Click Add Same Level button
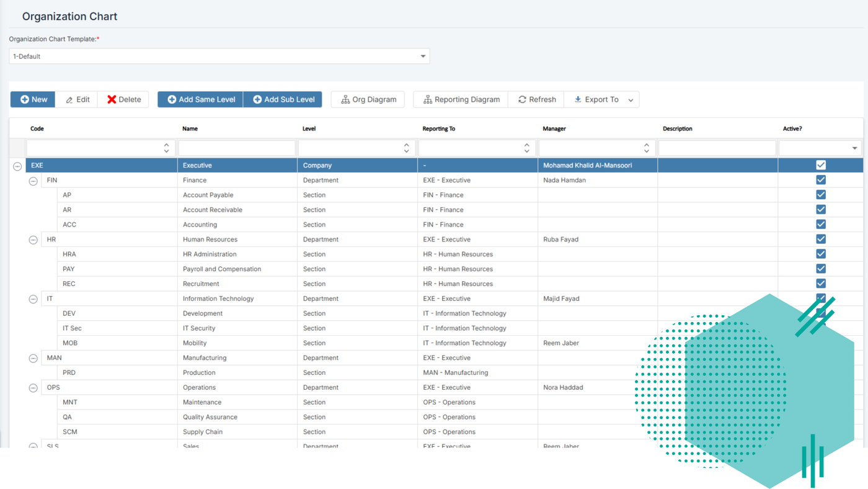Image resolution: width=868 pixels, height=489 pixels. (200, 99)
